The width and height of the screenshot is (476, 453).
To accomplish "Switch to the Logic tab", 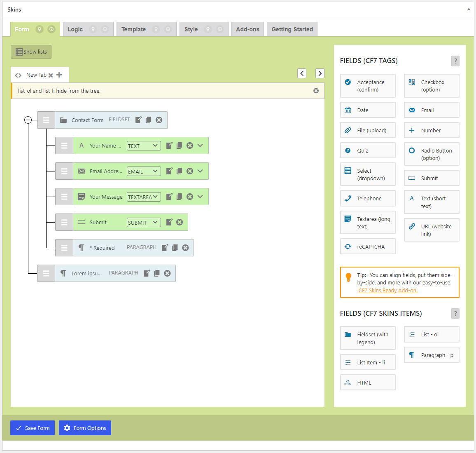I will tap(75, 29).
